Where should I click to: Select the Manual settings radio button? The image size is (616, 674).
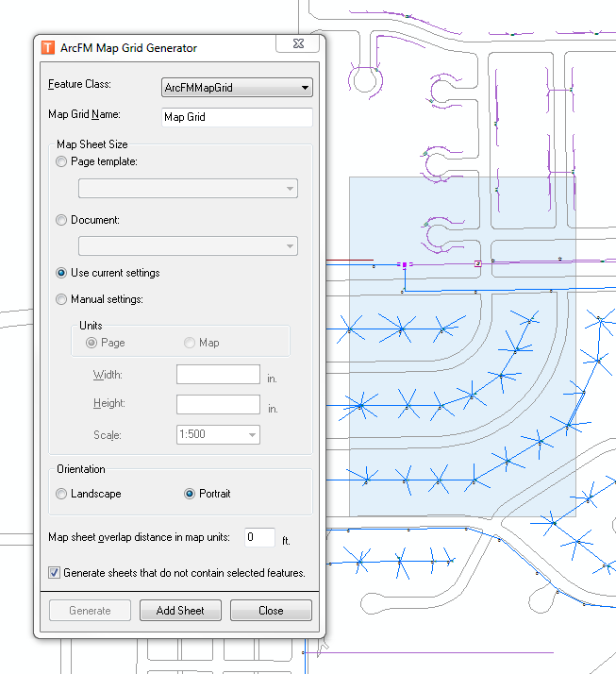click(61, 299)
